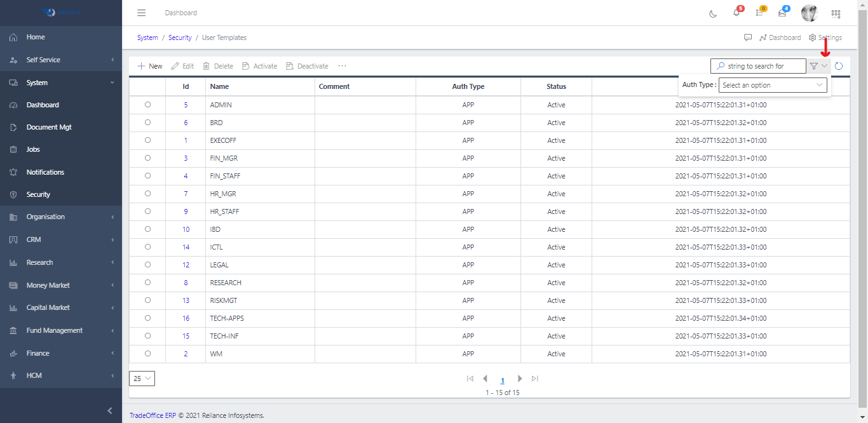The image size is (868, 423).
Task: Select the radio button for RISKMGT row
Action: pos(147,300)
